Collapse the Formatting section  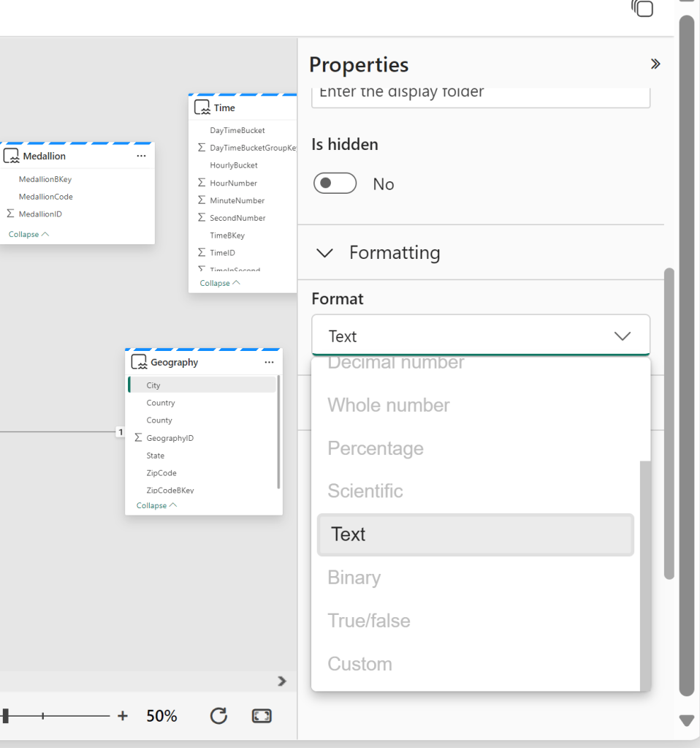coord(324,253)
